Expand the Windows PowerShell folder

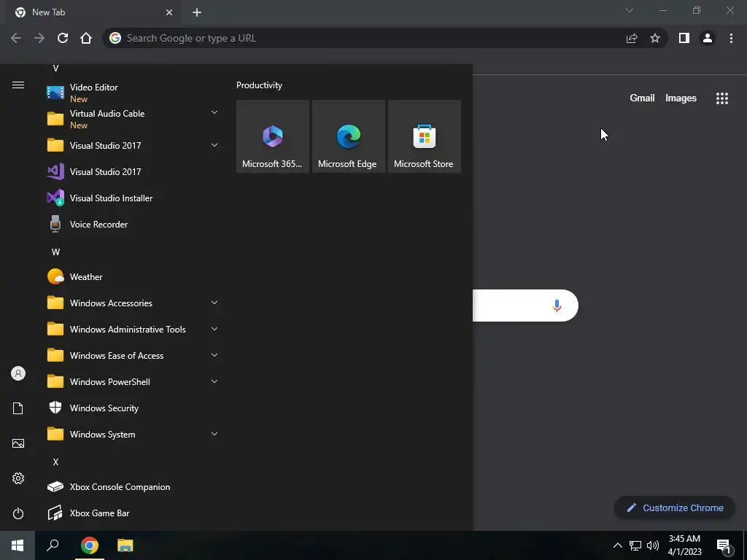point(214,381)
